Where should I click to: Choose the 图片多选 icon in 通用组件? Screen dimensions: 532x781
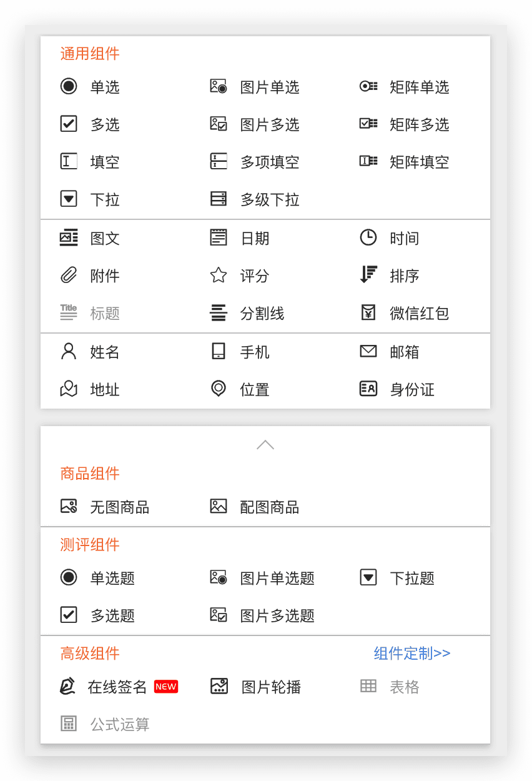click(219, 124)
